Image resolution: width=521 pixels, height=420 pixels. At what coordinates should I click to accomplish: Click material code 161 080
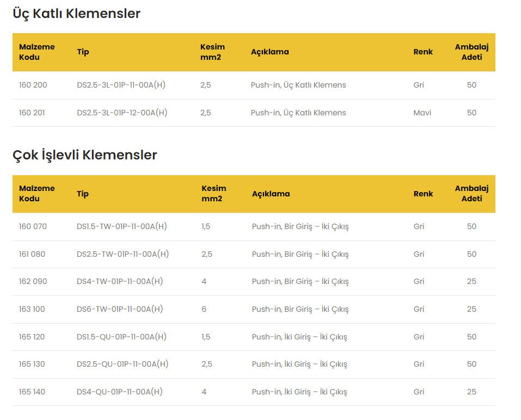pos(32,254)
